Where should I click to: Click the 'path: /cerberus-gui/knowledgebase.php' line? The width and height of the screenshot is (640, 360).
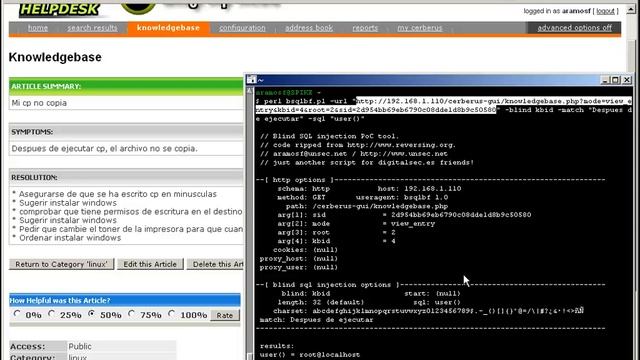tap(367, 206)
